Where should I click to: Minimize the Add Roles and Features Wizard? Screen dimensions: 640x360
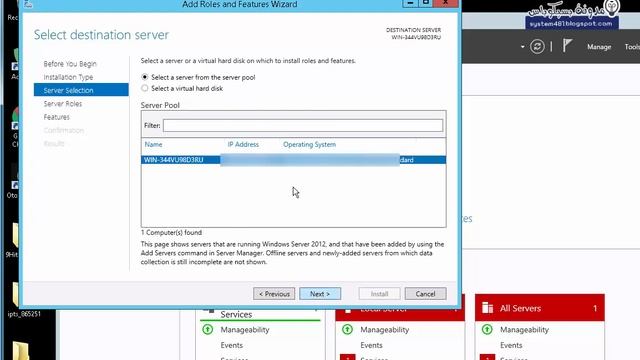pyautogui.click(x=410, y=3)
